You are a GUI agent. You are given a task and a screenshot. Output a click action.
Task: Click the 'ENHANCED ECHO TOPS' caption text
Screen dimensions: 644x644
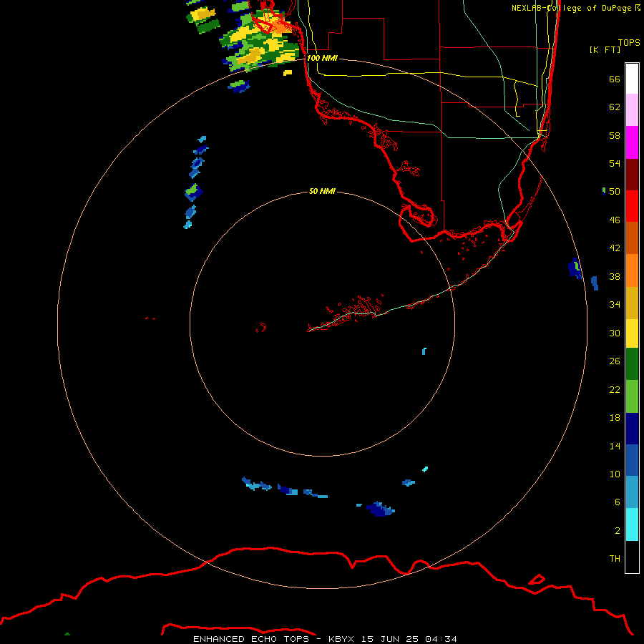coord(251,639)
